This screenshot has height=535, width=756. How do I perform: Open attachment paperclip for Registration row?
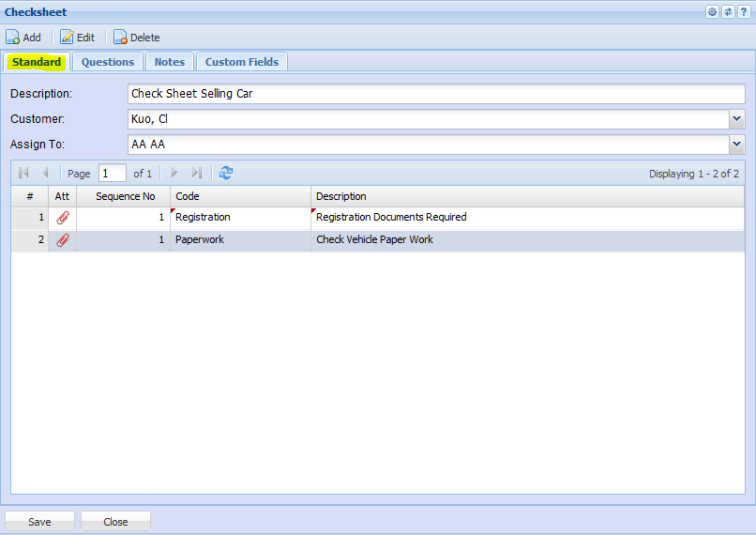tap(63, 217)
